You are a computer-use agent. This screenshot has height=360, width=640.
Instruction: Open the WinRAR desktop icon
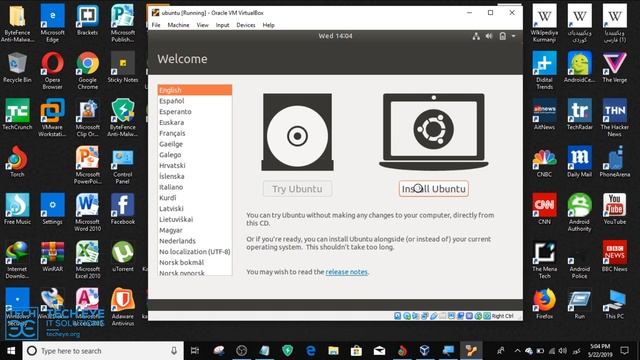coord(52,256)
